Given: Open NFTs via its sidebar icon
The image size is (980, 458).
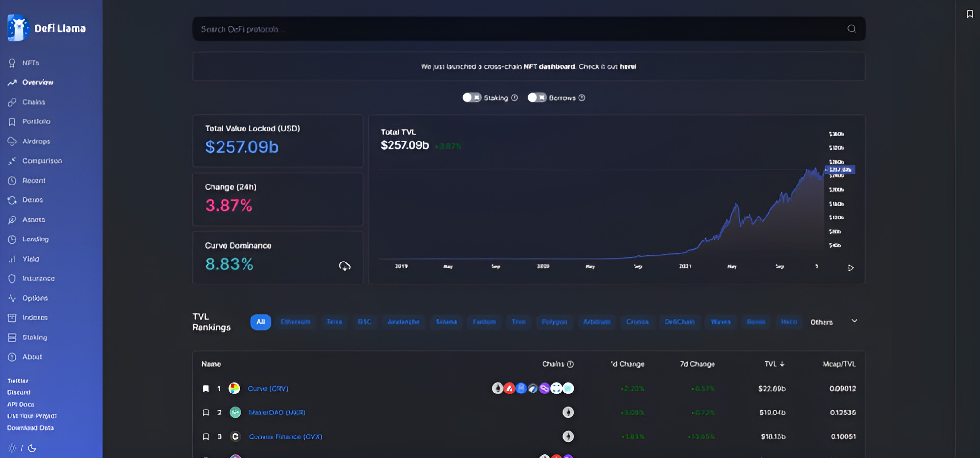Looking at the screenshot, I should (x=12, y=63).
